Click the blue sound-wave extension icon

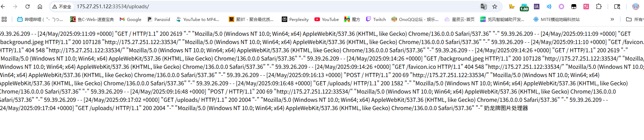click(549, 7)
